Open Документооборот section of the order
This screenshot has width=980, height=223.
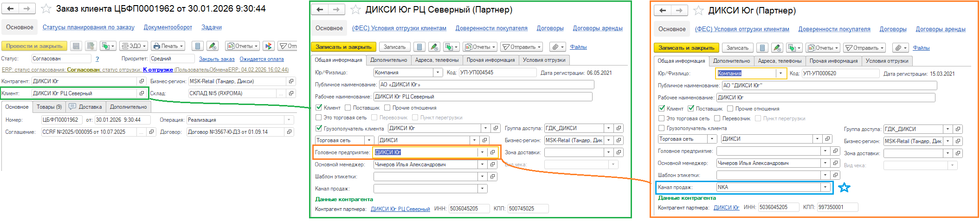(x=168, y=27)
